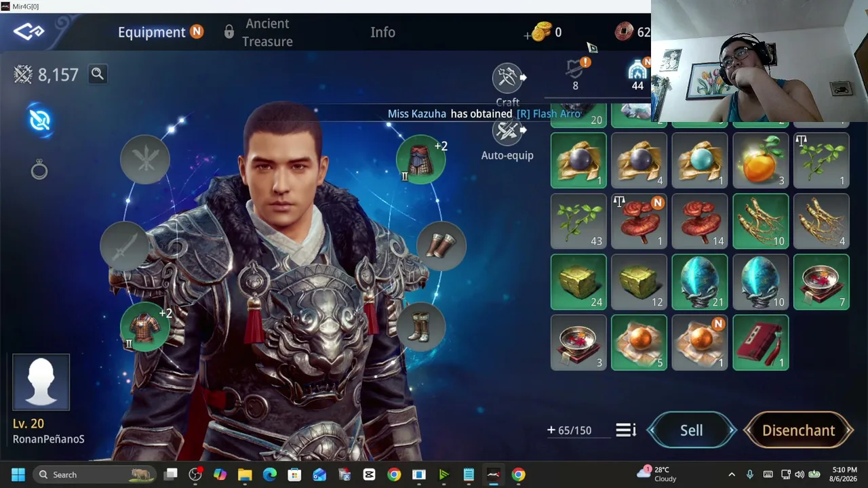Select the boots equipment slot
The image size is (868, 488).
(x=420, y=327)
